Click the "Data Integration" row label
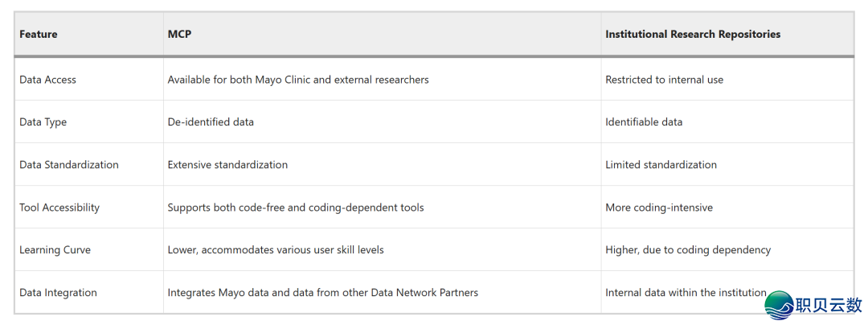Image resolution: width=868 pixels, height=325 pixels. click(58, 293)
